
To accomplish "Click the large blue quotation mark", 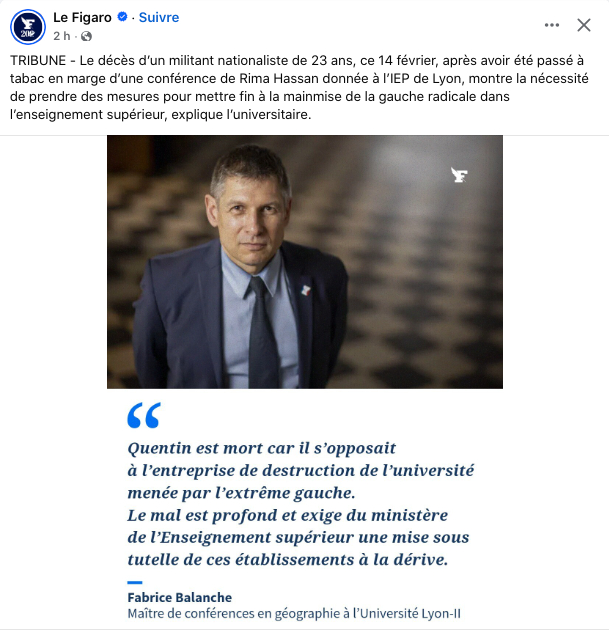I will [x=144, y=415].
